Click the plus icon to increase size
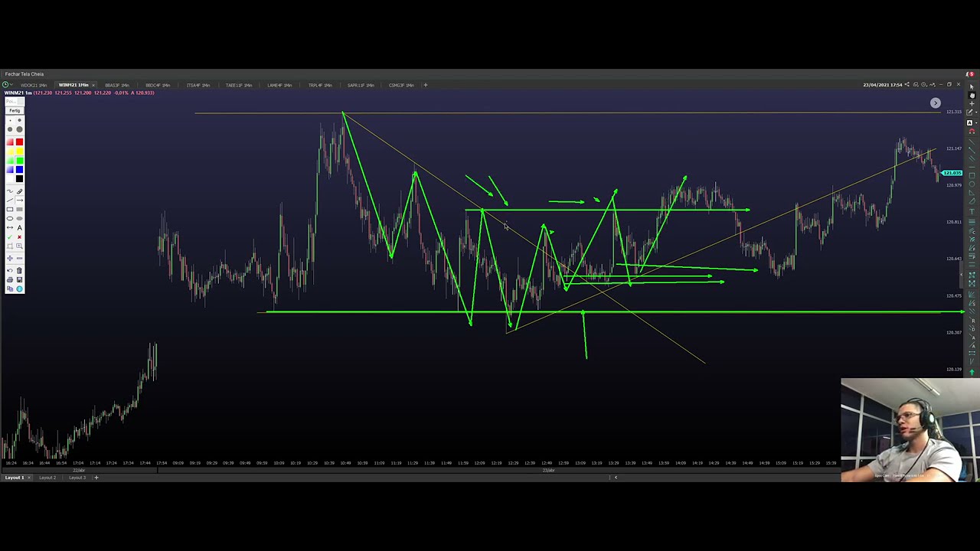The width and height of the screenshot is (980, 551). click(x=10, y=259)
